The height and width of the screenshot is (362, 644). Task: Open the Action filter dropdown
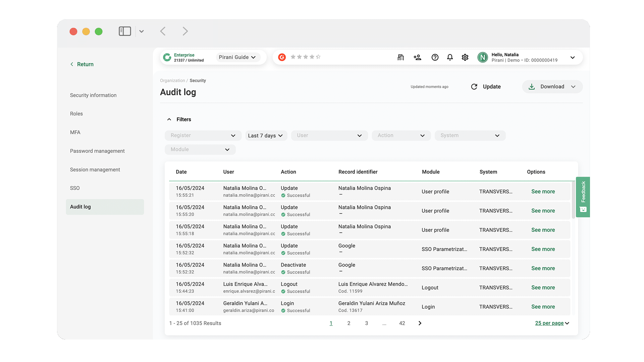pos(401,135)
